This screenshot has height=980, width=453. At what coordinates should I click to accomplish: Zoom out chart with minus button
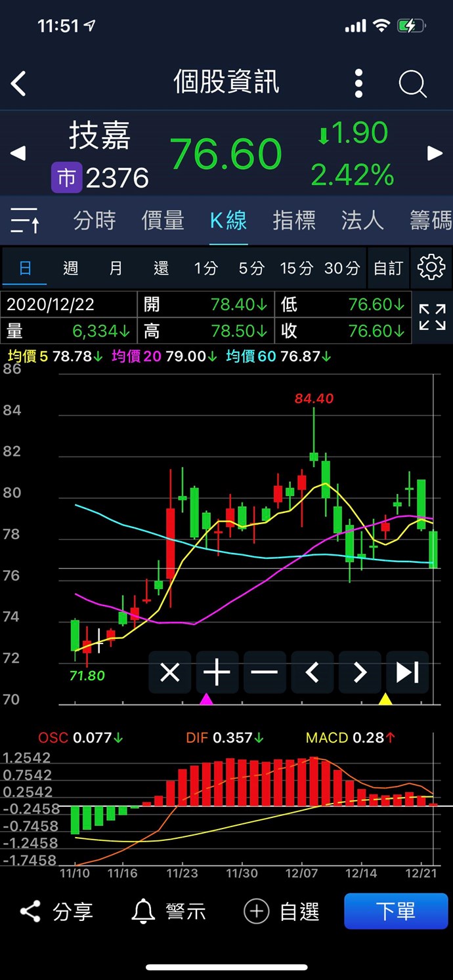tap(265, 672)
